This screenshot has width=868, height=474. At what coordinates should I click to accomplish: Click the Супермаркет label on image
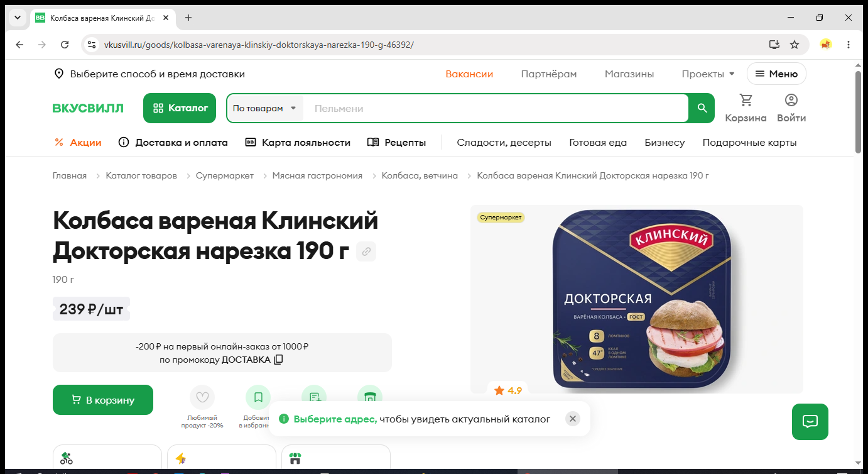[501, 218]
